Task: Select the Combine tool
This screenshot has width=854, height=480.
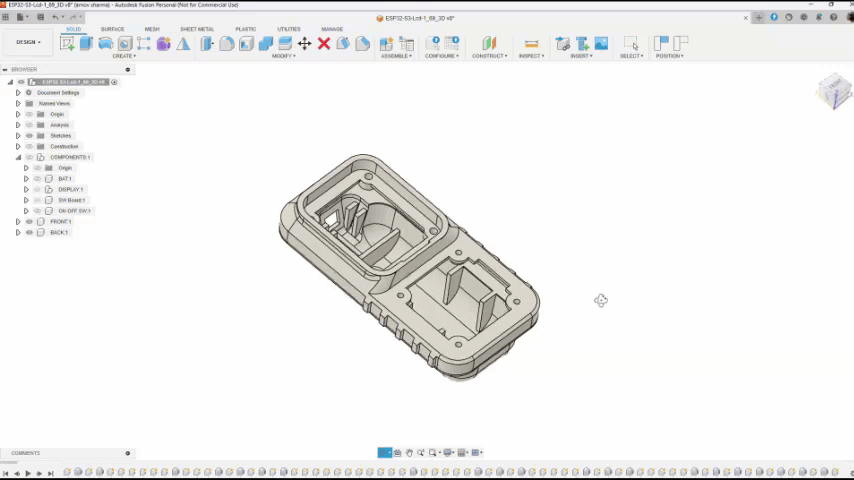Action: click(x=266, y=44)
